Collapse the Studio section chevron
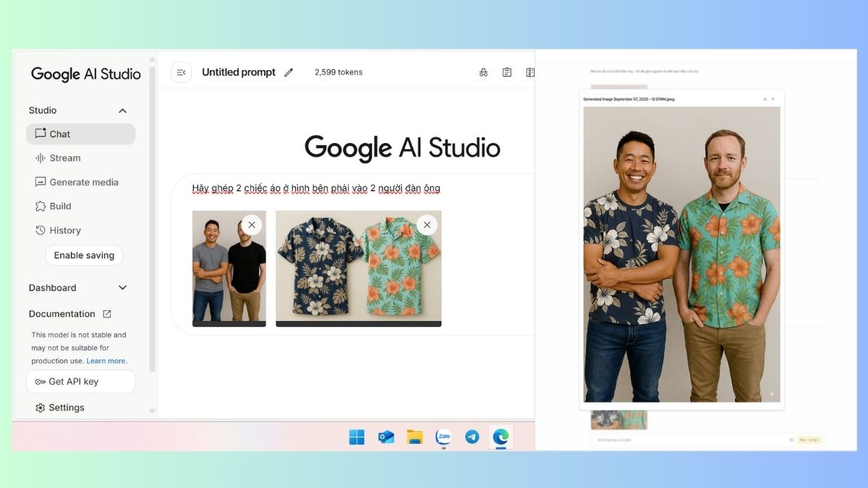Screen dimensions: 868x488 pyautogui.click(x=122, y=111)
